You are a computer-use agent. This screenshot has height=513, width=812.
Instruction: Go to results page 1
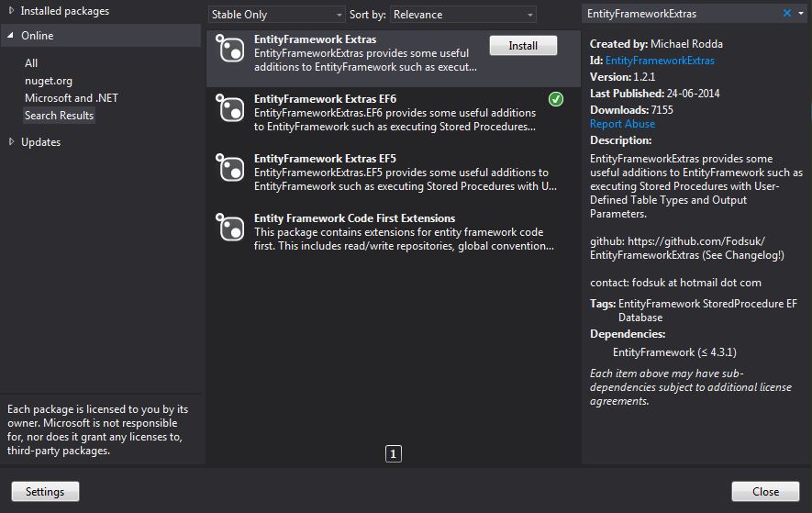click(394, 454)
